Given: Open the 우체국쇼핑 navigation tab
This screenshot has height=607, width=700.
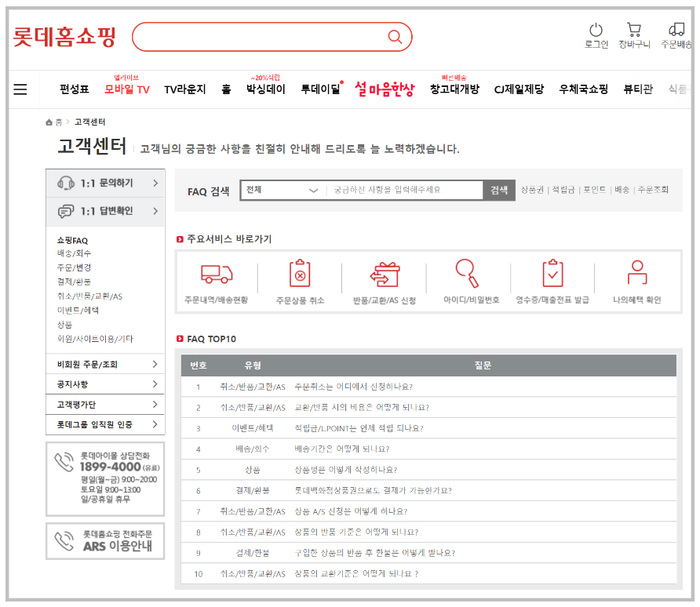Looking at the screenshot, I should tap(584, 89).
